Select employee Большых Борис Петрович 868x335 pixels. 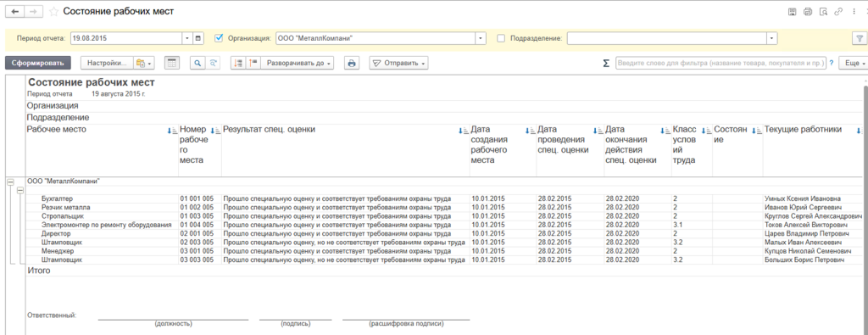[x=804, y=260]
